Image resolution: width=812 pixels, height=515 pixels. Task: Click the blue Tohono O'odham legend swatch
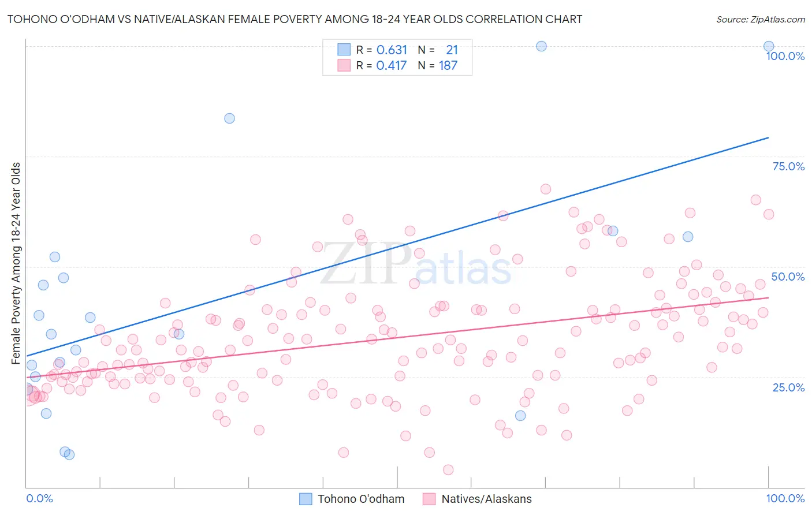tap(306, 499)
